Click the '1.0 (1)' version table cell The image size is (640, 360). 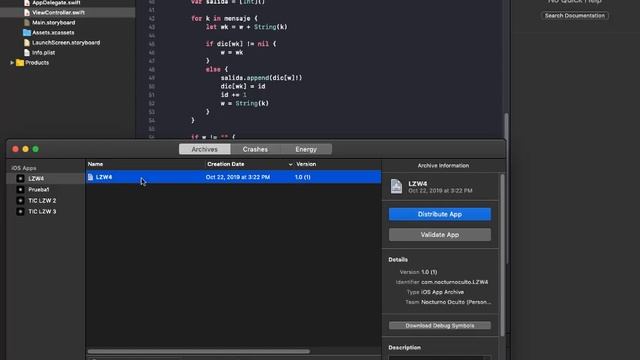click(x=302, y=177)
